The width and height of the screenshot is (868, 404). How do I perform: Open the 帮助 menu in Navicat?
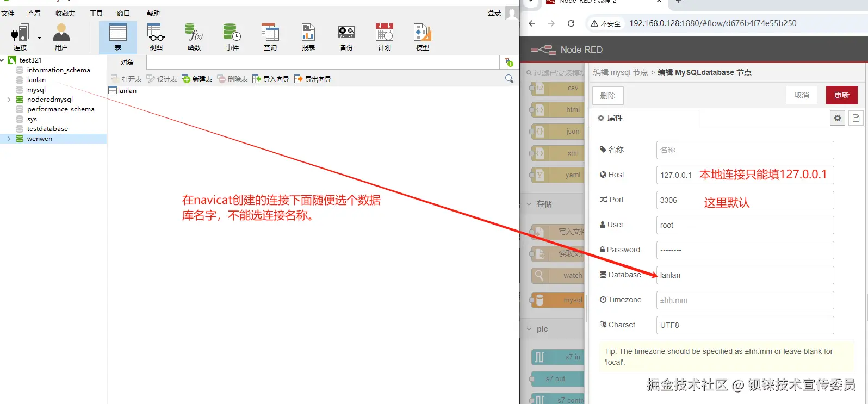pos(153,13)
